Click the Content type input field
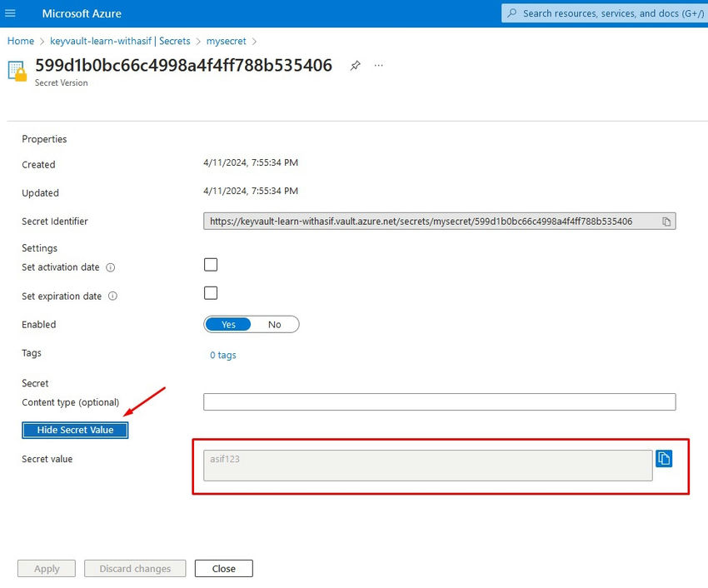 [439, 402]
